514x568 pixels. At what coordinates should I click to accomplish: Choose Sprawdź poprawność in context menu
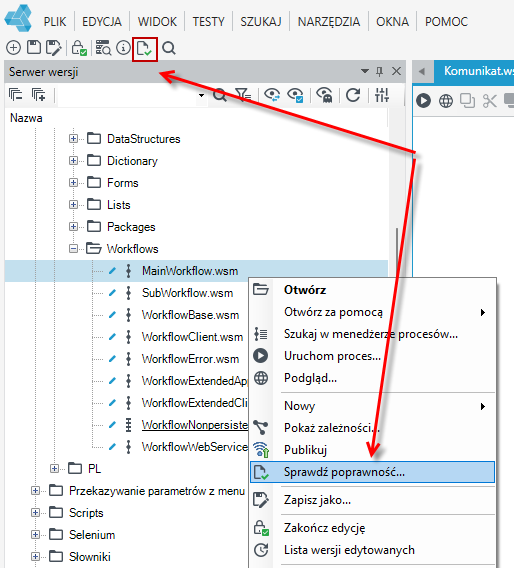(x=372, y=472)
